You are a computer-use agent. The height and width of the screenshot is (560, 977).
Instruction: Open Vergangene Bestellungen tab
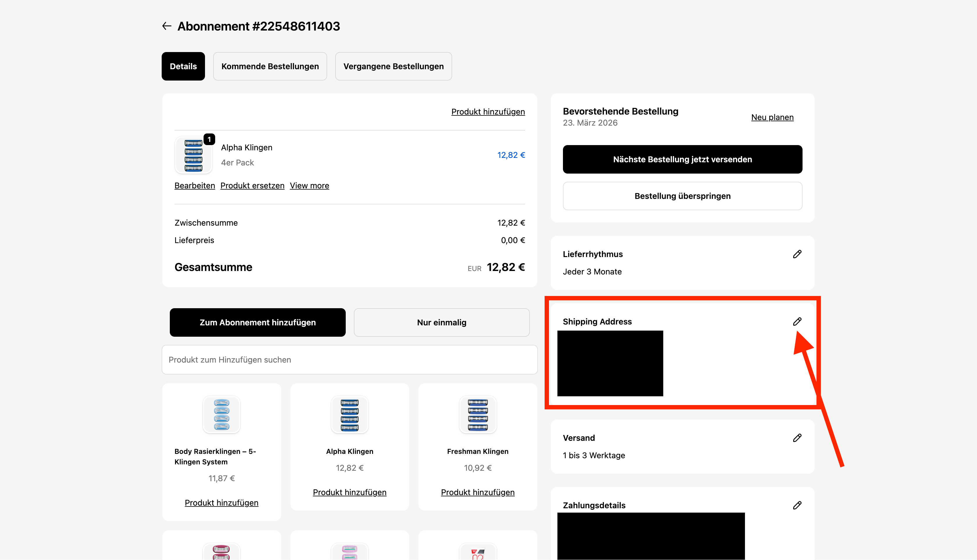tap(393, 66)
